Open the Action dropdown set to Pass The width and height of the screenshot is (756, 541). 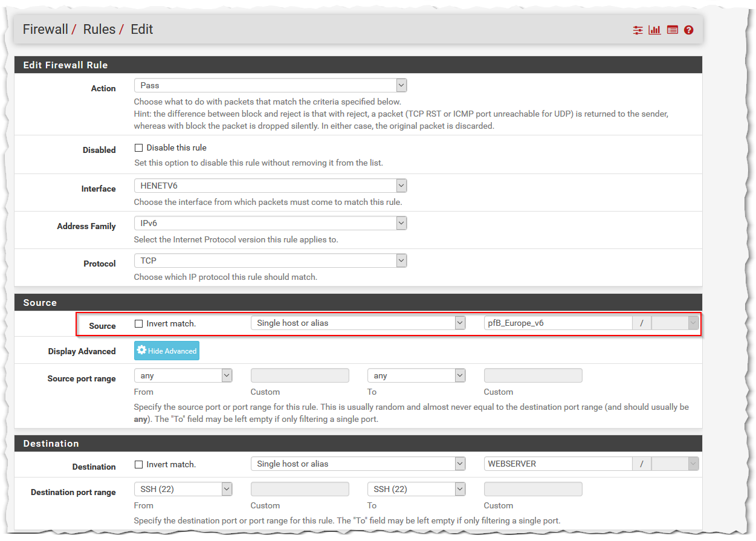point(270,85)
